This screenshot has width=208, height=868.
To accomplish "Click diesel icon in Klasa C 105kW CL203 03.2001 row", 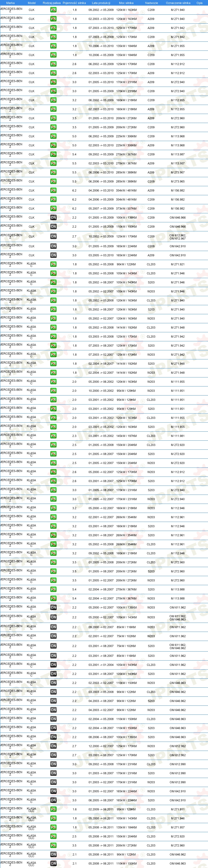I will click(53, 665).
